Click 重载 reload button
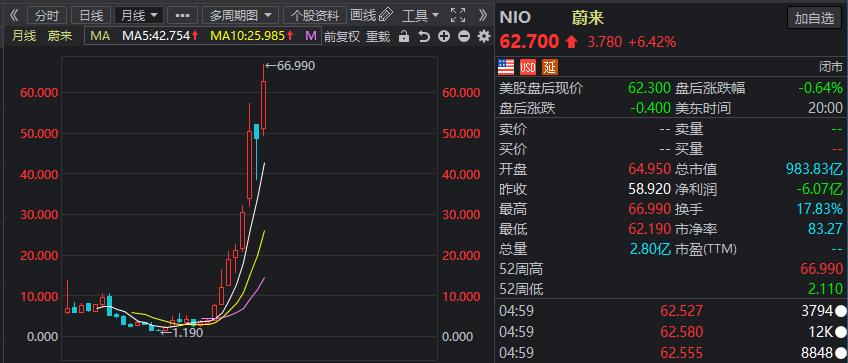This screenshot has width=848, height=363. point(378,36)
